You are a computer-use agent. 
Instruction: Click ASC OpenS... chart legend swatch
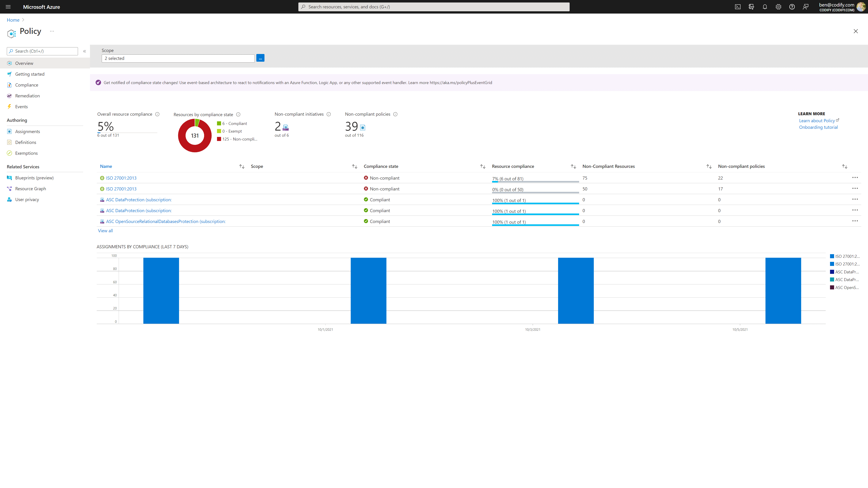pyautogui.click(x=832, y=287)
